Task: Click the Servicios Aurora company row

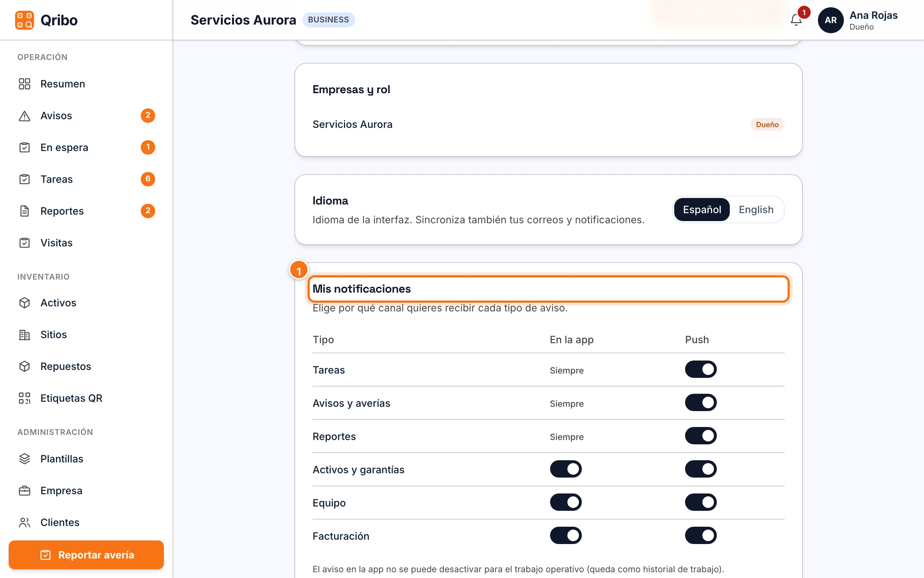Action: pyautogui.click(x=548, y=125)
